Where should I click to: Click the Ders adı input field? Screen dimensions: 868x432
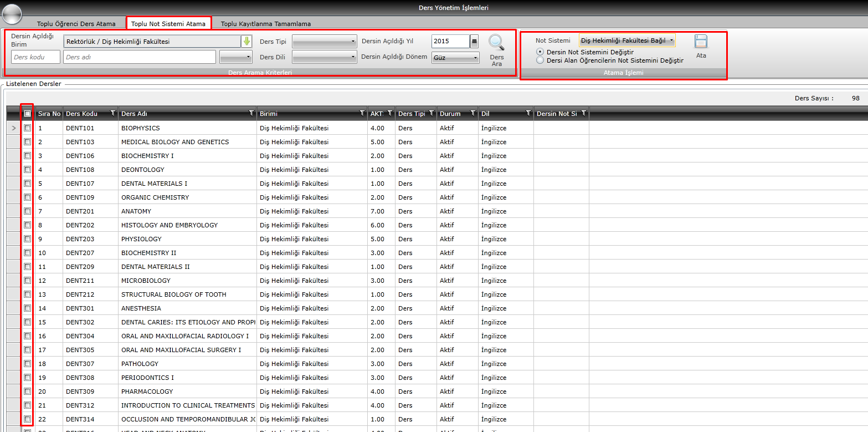[140, 57]
